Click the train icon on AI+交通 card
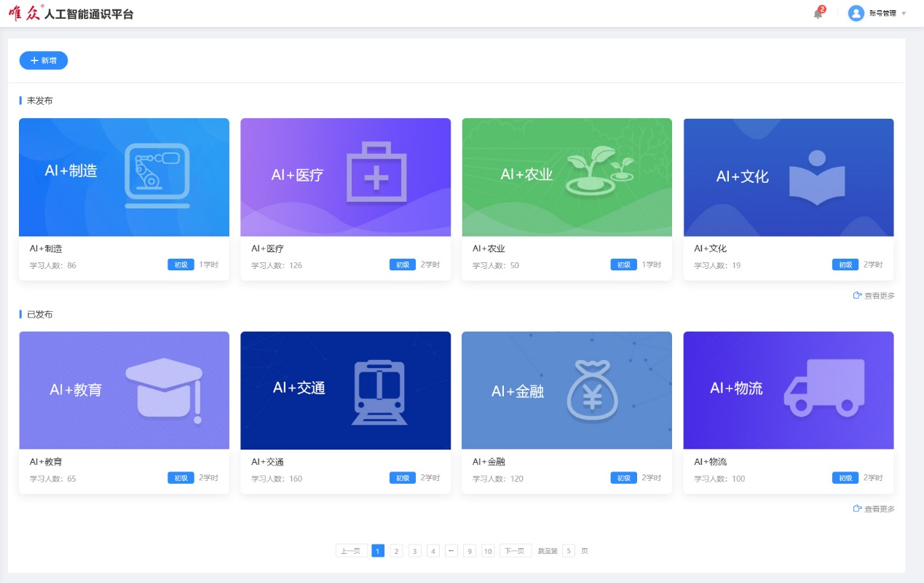924x583 pixels. pos(379,391)
